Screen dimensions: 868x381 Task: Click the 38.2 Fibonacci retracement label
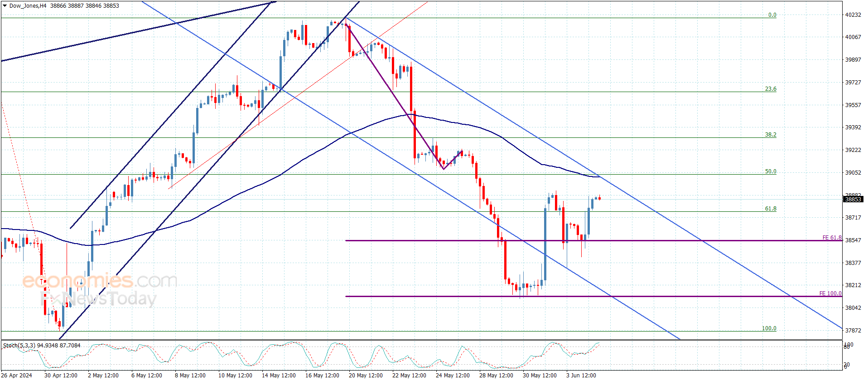click(771, 135)
